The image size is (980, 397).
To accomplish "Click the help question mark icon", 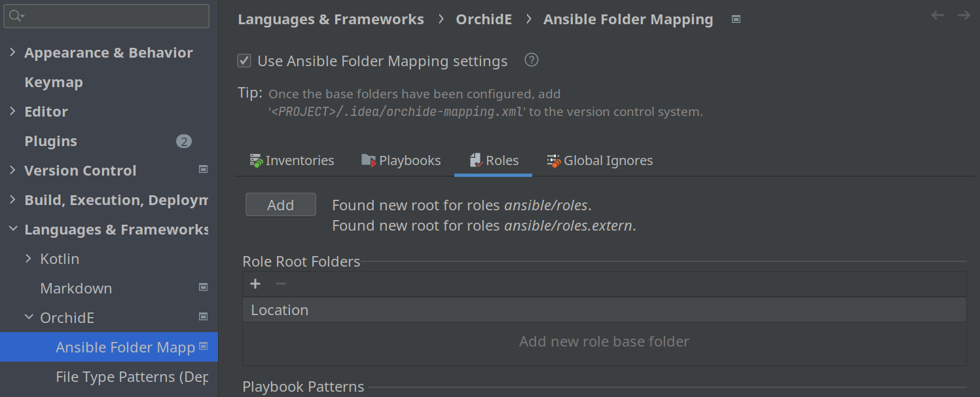I will click(x=532, y=60).
